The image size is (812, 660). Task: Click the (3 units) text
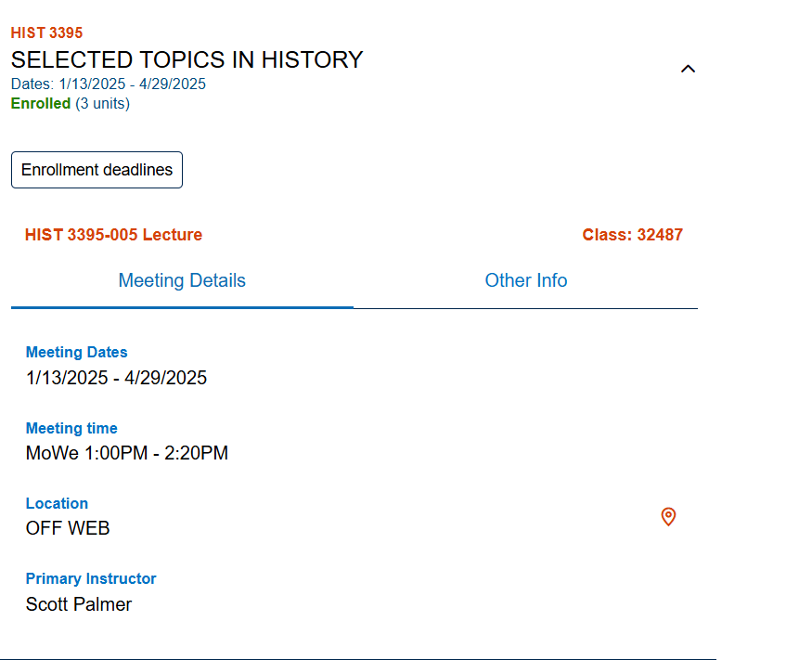(103, 104)
